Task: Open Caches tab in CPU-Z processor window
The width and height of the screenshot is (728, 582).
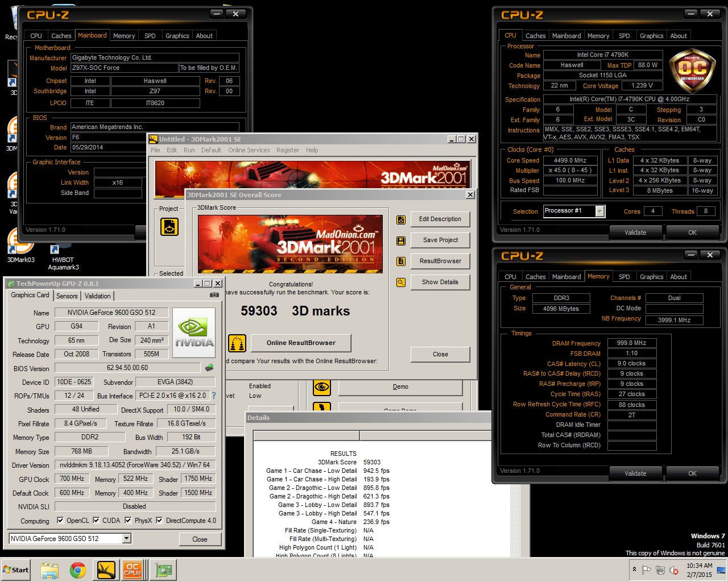Action: [x=536, y=36]
